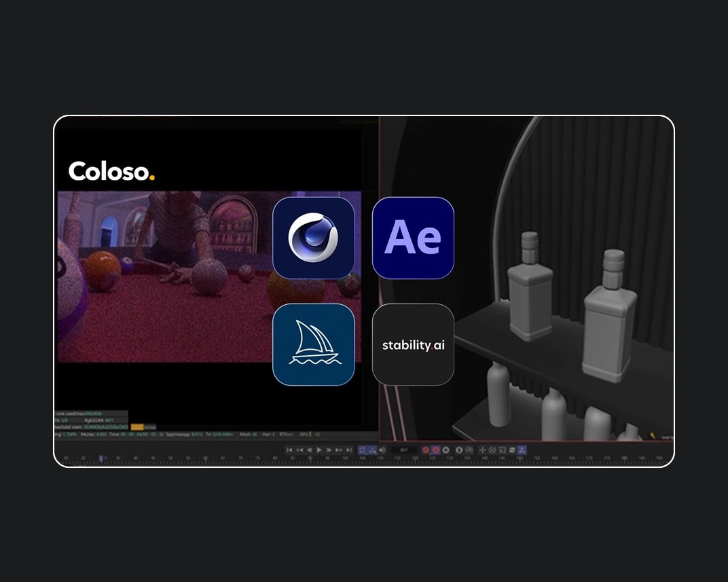Toggle the scale key icon
Viewport: 728px width, 582px height.
point(502,450)
